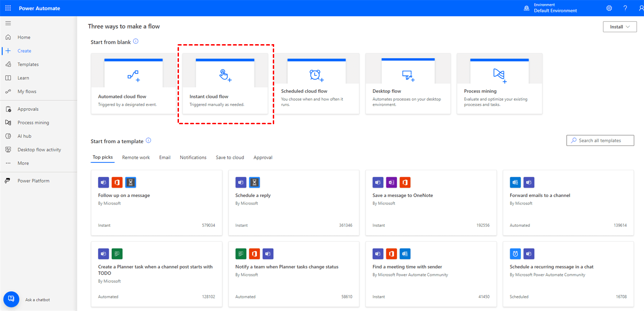644x311 pixels.
Task: Go to Approvals in the sidebar
Action: pos(28,109)
